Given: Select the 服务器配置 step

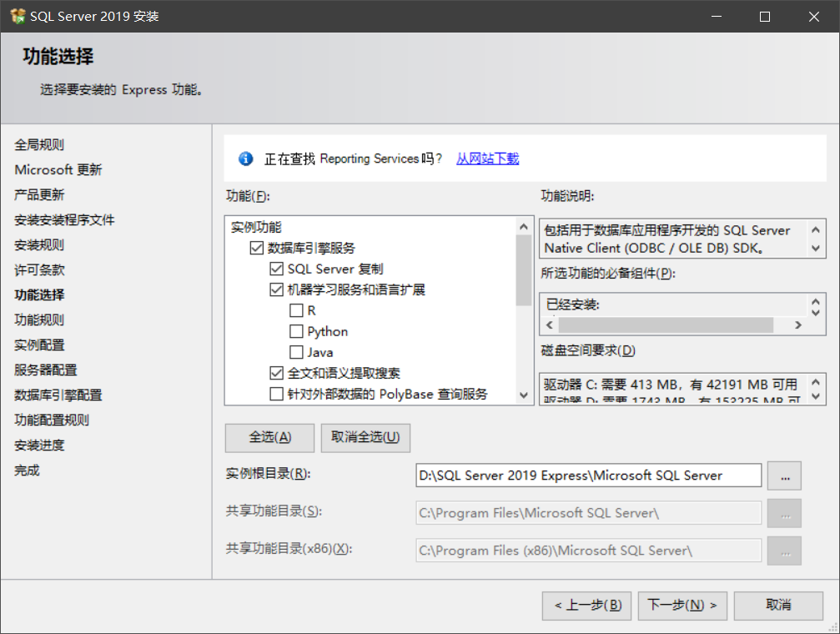Looking at the screenshot, I should click(46, 370).
